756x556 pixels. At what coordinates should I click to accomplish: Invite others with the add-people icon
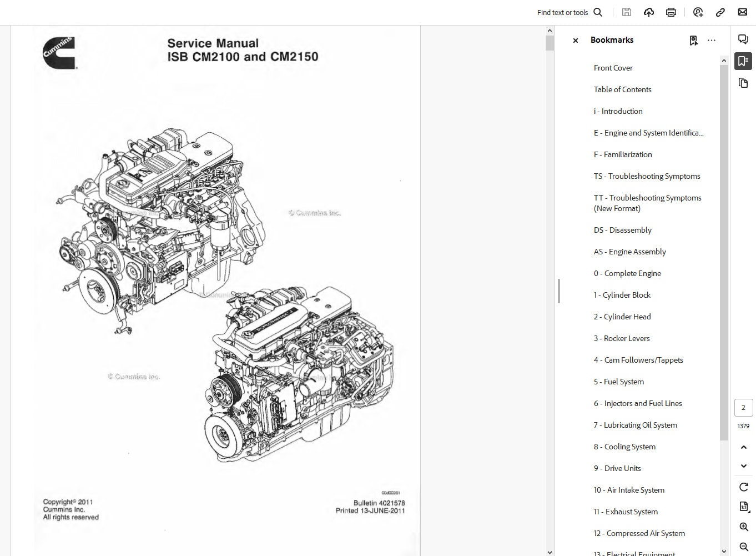tap(698, 12)
